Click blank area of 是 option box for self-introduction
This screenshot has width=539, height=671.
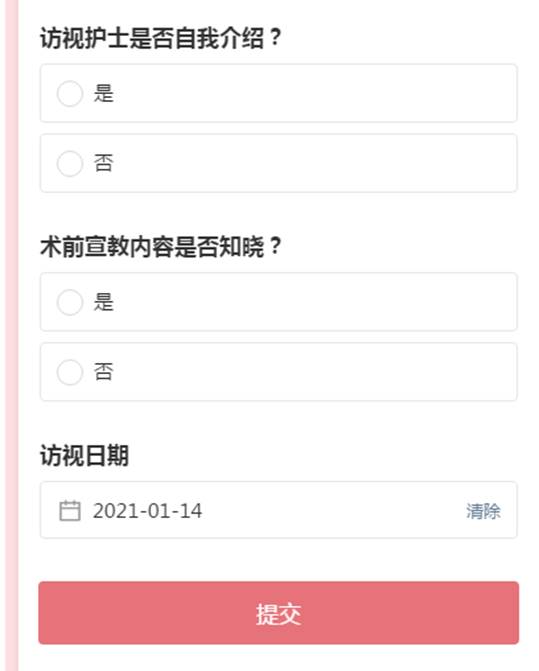[x=317, y=93]
